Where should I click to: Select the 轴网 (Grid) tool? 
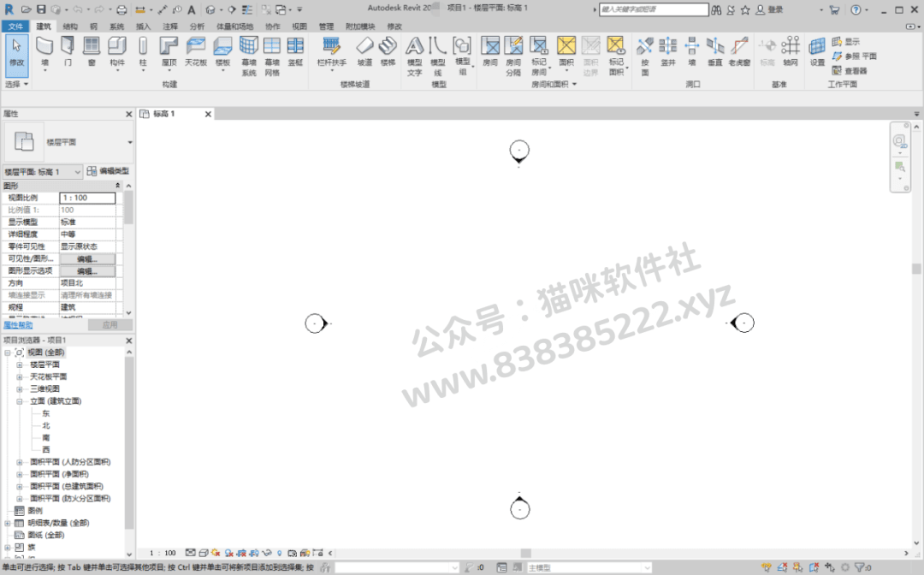click(x=791, y=52)
